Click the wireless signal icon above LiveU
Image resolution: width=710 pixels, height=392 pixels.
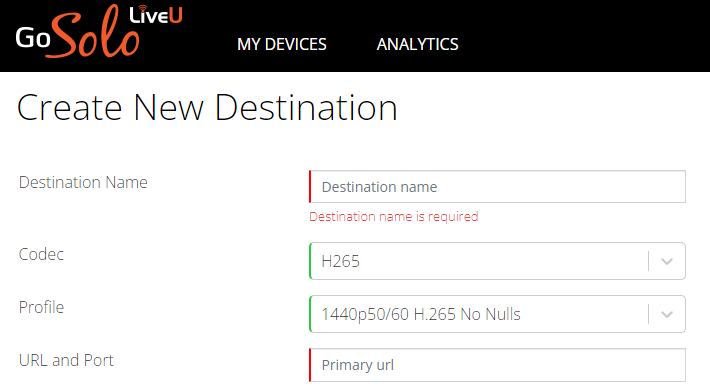pyautogui.click(x=143, y=8)
